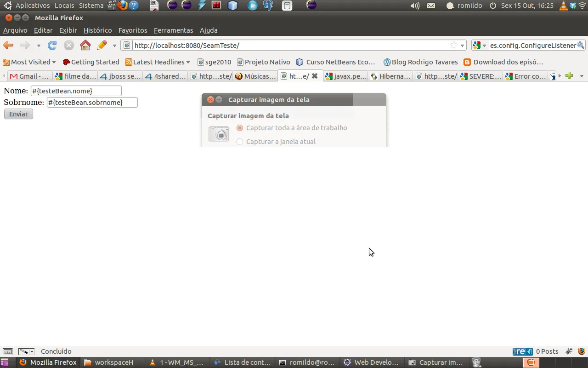Open the volume control in system tray
Screen dimensions: 588x368
(x=415, y=6)
